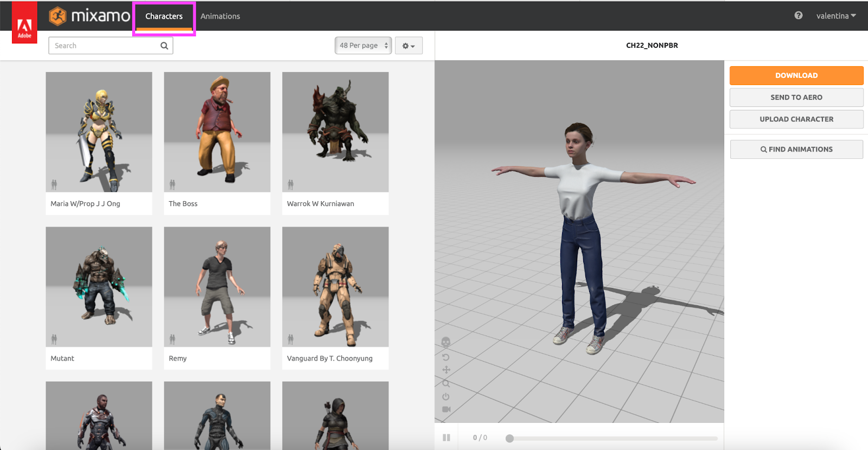Viewport: 868px width, 450px height.
Task: Focus the Search input field
Action: tap(111, 46)
